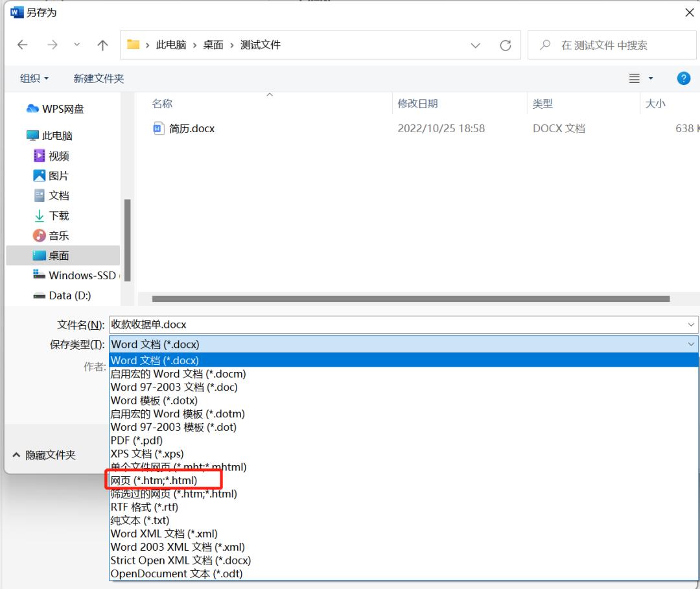Screen dimensions: 700x589
Task: Select "PDF (*.pdf)" from the format list
Action: [x=137, y=440]
